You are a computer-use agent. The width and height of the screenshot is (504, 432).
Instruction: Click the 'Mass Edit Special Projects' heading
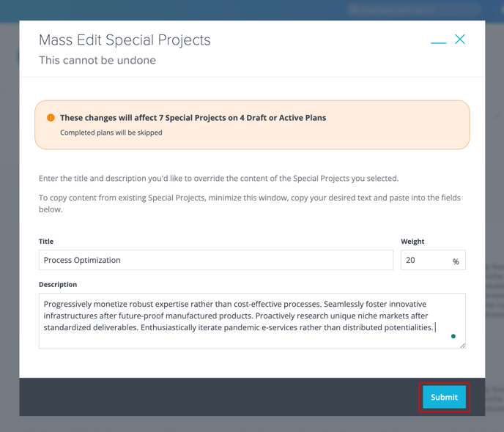(125, 40)
